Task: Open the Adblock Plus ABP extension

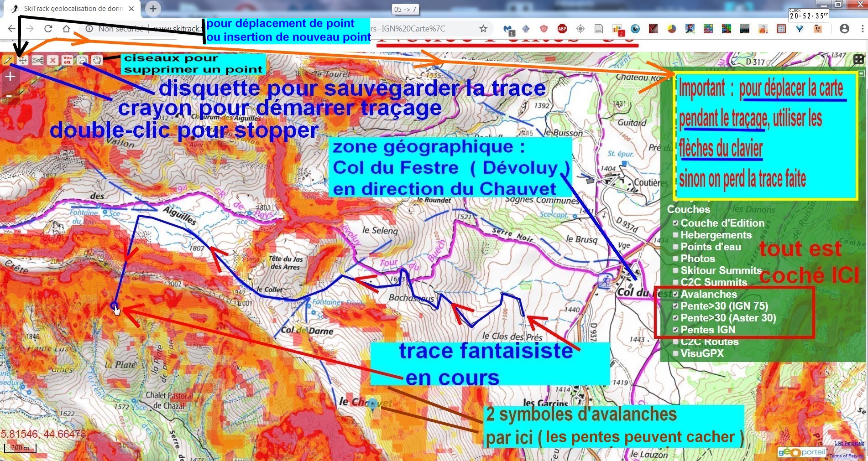Action: coord(562,29)
